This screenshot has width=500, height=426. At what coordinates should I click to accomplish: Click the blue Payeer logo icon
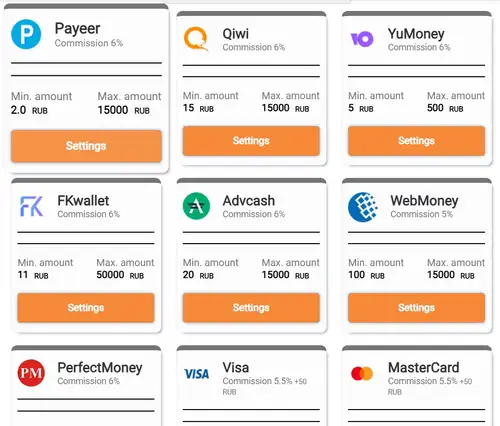pos(26,34)
